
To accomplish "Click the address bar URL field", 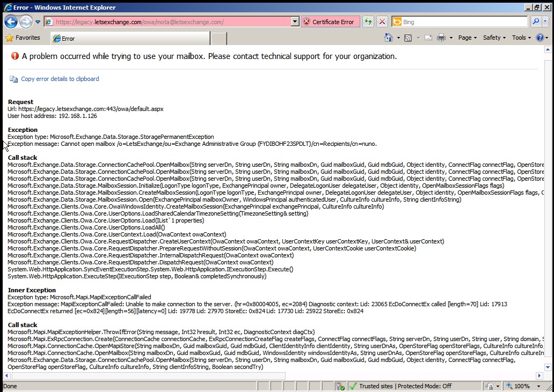I will [x=172, y=22].
